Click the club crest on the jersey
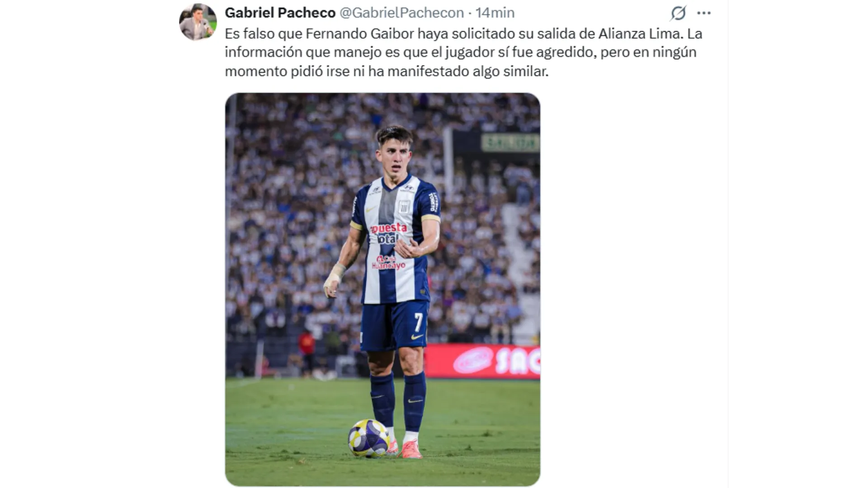Screen dimensions: 868x488 (x=404, y=207)
